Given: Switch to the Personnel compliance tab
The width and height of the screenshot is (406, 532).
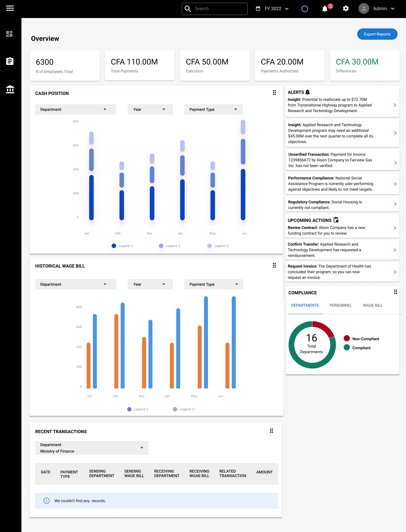Looking at the screenshot, I should click(x=341, y=306).
